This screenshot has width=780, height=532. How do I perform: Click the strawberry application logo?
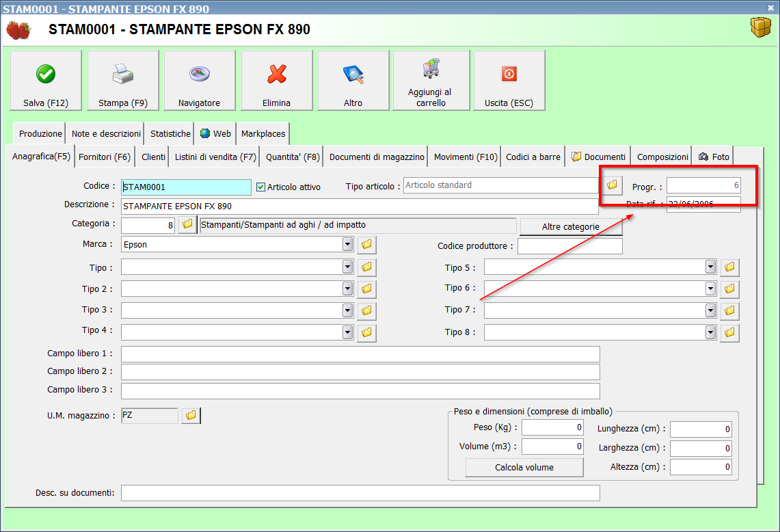tap(18, 29)
